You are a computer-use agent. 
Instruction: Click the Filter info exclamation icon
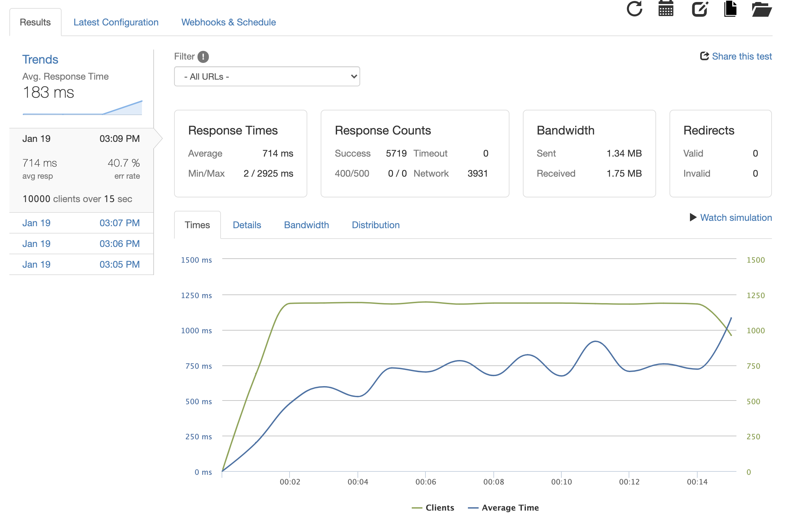pyautogui.click(x=203, y=57)
